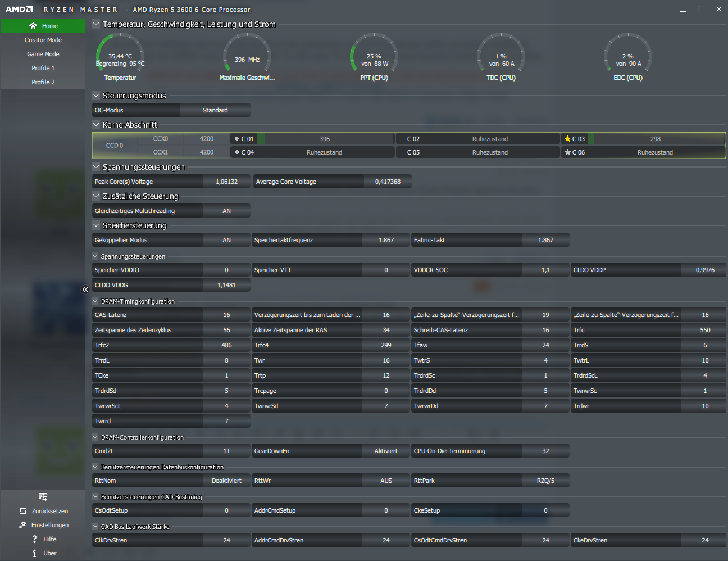The width and height of the screenshot is (728, 561).
Task: Click the Hilfe question mark icon
Action: (35, 539)
